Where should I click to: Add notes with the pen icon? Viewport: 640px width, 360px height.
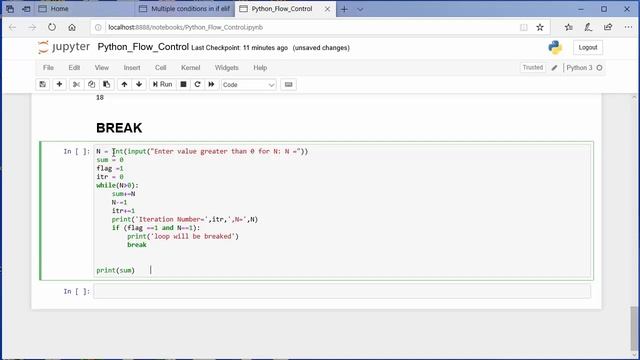(x=588, y=27)
